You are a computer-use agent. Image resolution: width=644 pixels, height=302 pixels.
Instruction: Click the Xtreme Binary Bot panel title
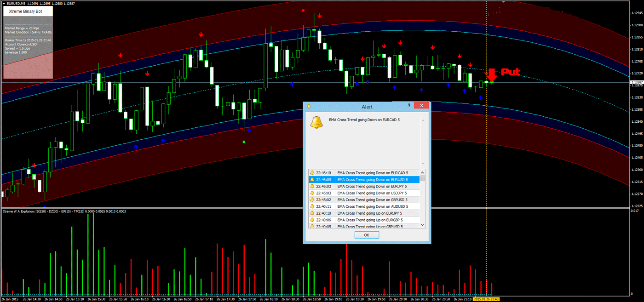[x=25, y=11]
